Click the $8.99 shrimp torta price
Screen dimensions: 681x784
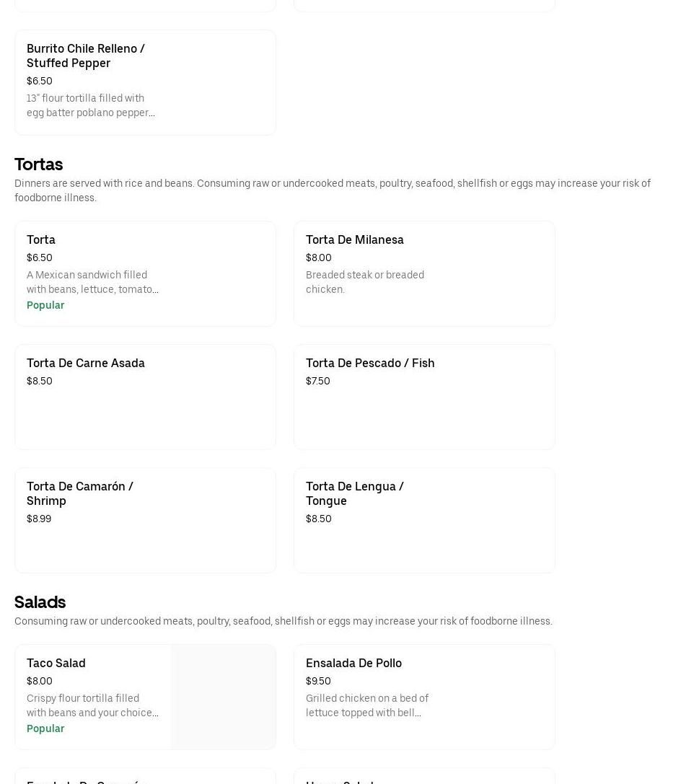(x=39, y=519)
